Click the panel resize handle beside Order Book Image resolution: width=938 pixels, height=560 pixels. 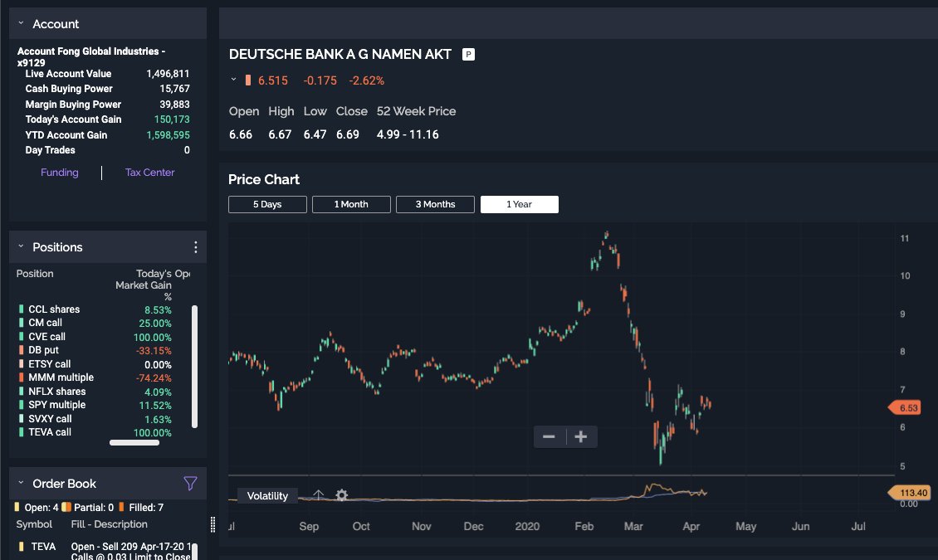(x=213, y=524)
